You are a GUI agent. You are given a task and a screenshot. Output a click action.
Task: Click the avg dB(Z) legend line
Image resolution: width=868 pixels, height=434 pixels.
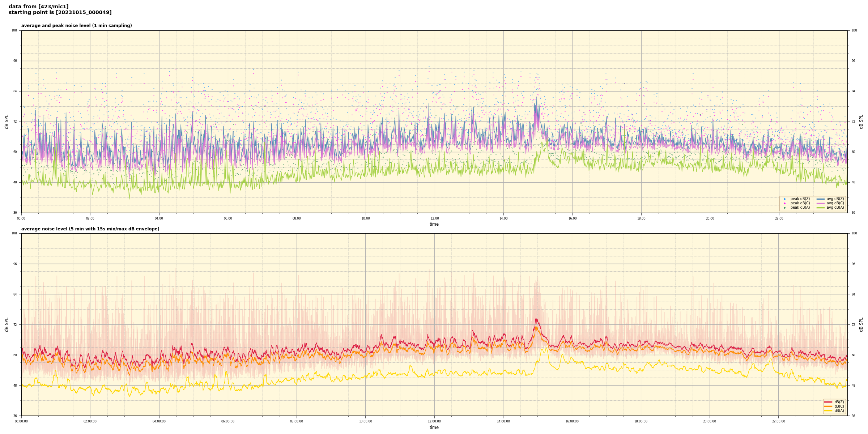(821, 199)
